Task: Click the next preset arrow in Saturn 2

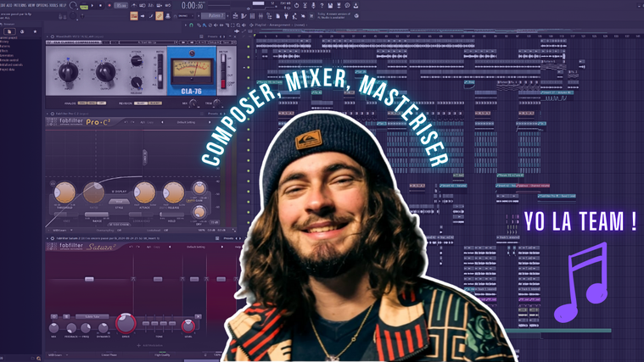Action: tap(222, 247)
